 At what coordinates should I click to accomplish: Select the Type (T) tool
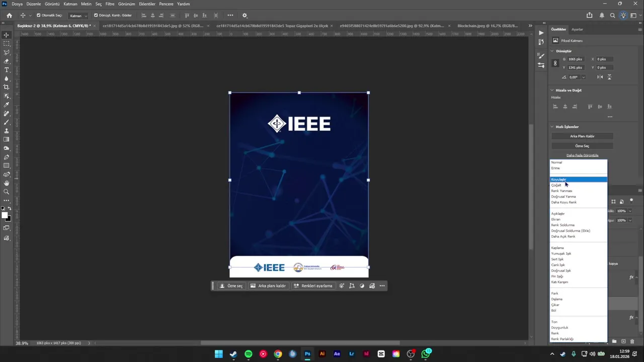click(x=7, y=70)
